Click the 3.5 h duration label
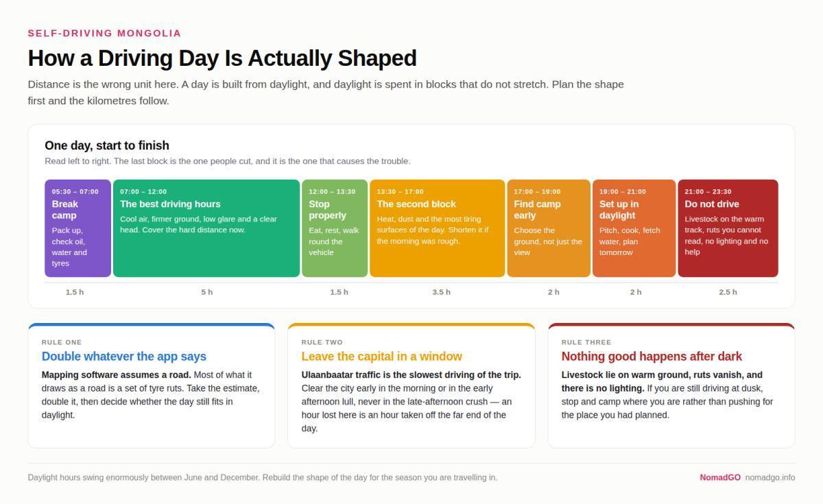 coord(442,292)
